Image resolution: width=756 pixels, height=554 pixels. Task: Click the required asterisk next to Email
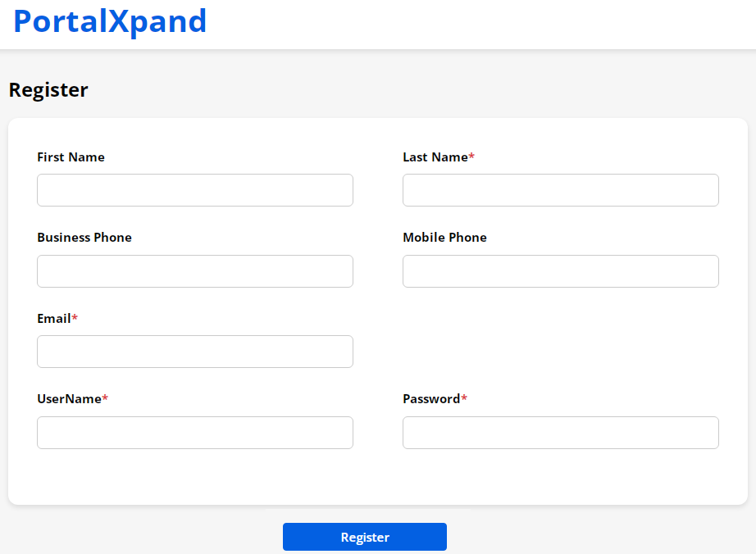click(75, 318)
